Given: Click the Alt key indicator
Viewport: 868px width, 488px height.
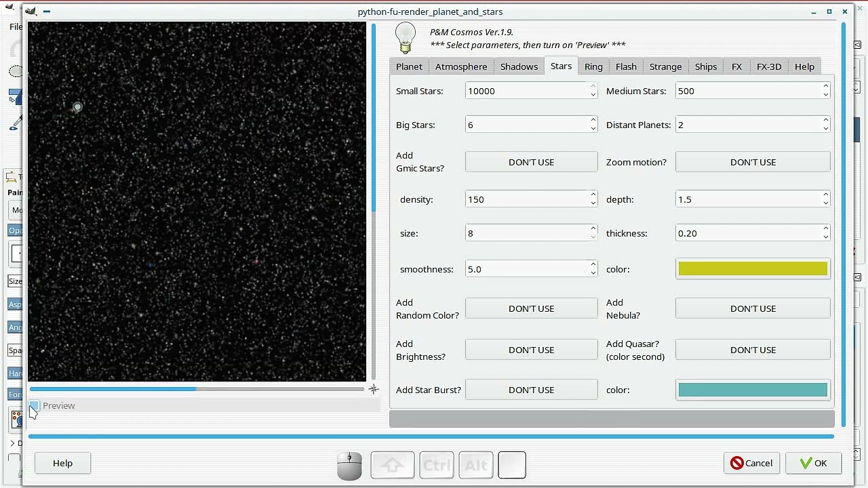Looking at the screenshot, I should pyautogui.click(x=476, y=465).
